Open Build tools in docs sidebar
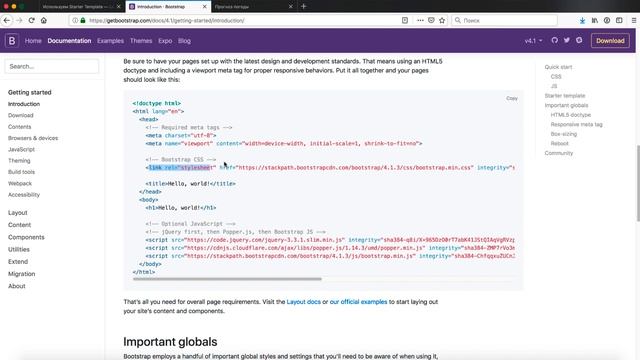The height and width of the screenshot is (360, 640). pyautogui.click(x=21, y=172)
